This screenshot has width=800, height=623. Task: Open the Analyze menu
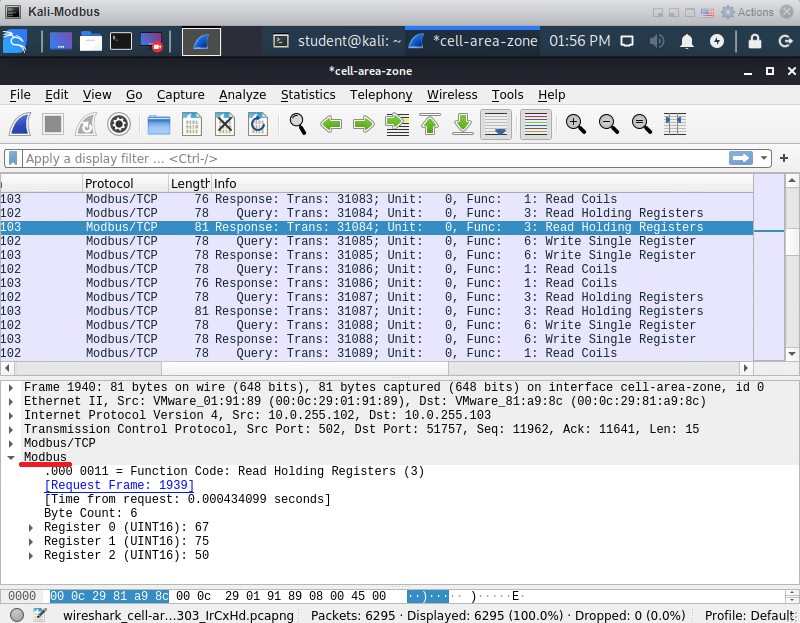(243, 95)
